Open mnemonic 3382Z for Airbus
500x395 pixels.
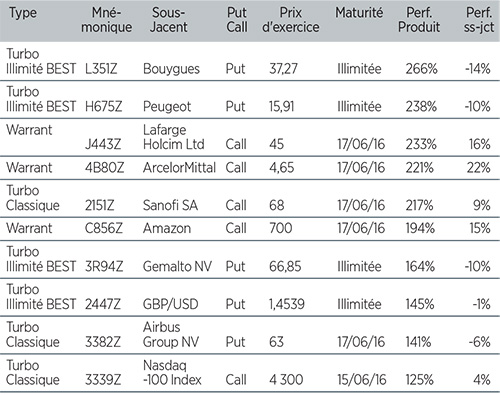click(103, 342)
